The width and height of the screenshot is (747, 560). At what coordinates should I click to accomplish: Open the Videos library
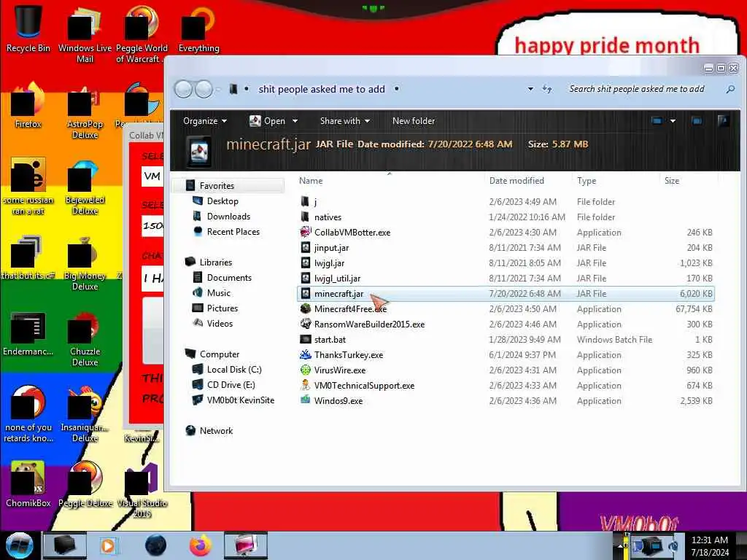click(x=220, y=323)
